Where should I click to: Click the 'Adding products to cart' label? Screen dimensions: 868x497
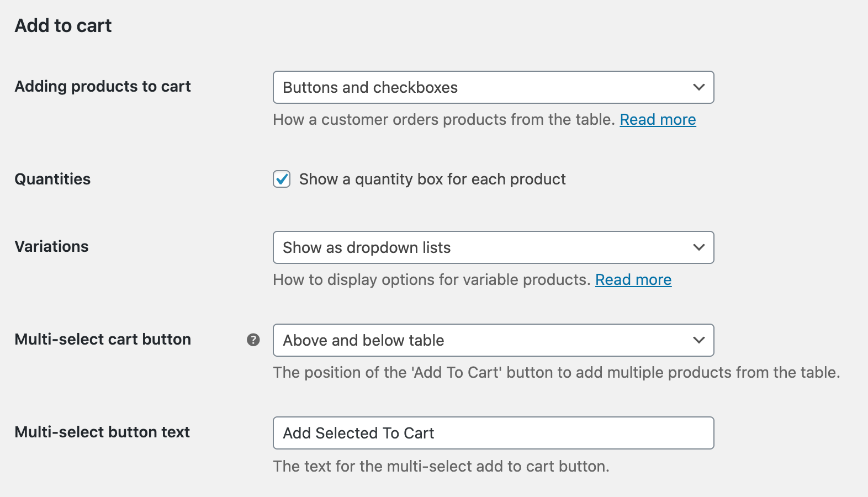[x=103, y=87]
